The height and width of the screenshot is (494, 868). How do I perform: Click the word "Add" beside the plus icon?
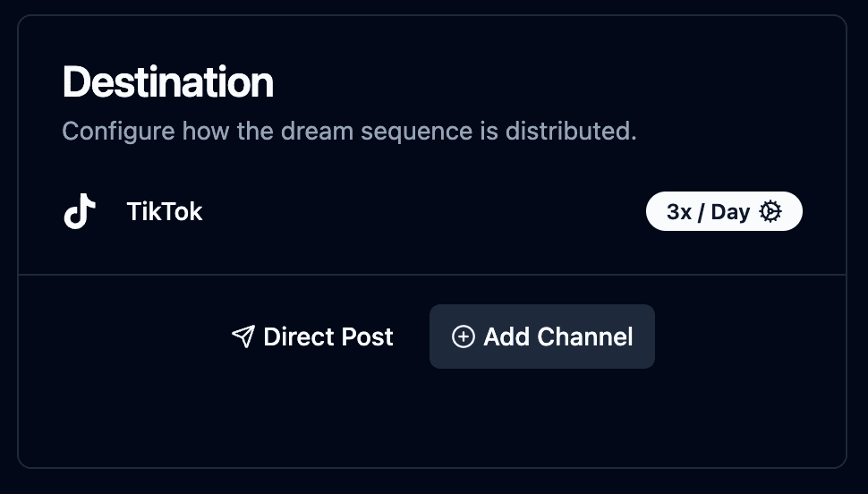pyautogui.click(x=506, y=336)
